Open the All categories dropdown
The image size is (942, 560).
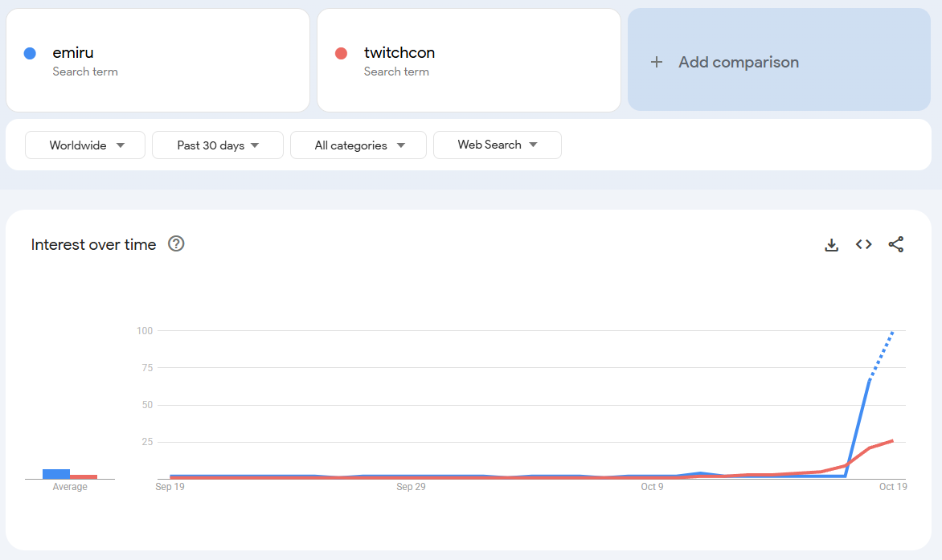358,145
